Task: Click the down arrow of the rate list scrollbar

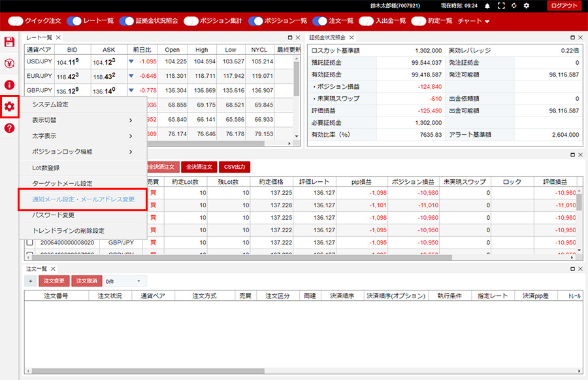Action: (x=296, y=136)
